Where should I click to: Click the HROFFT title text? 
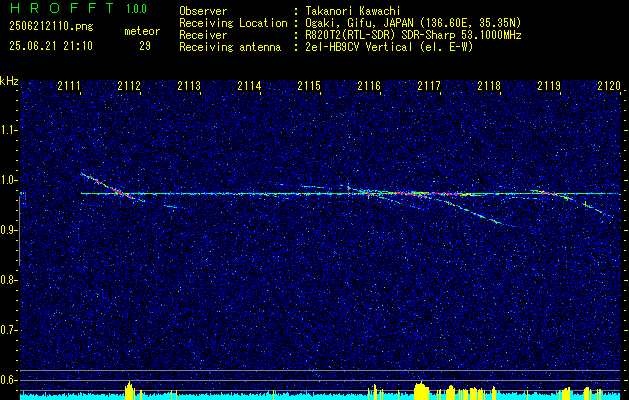[x=61, y=8]
